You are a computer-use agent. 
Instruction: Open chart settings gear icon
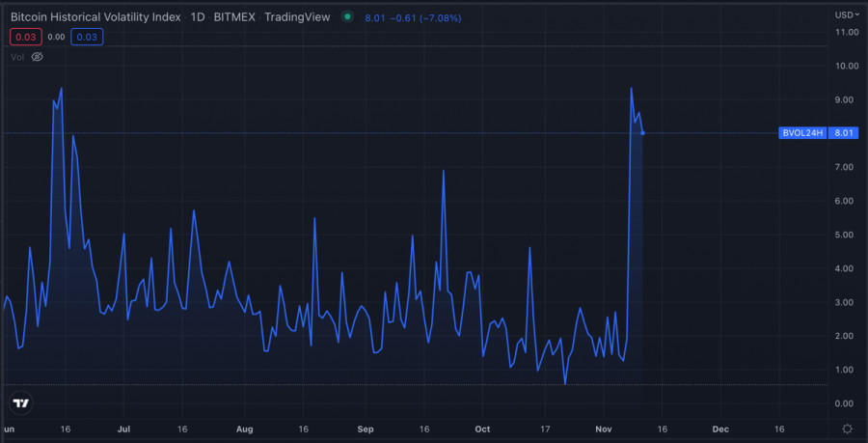pos(846,429)
